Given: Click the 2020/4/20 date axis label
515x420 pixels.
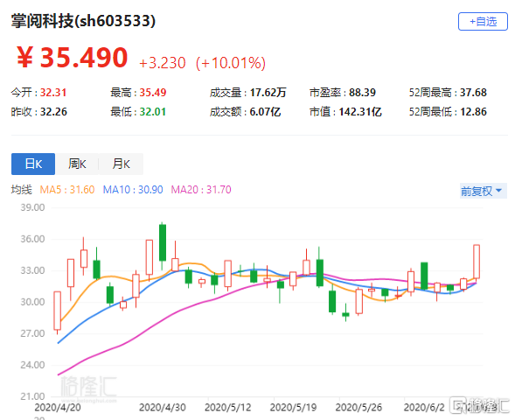Looking at the screenshot, I should tap(58, 408).
